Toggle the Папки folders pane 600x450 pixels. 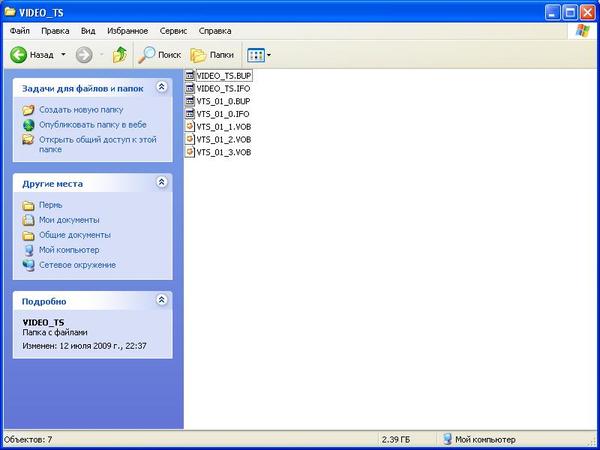[x=212, y=55]
